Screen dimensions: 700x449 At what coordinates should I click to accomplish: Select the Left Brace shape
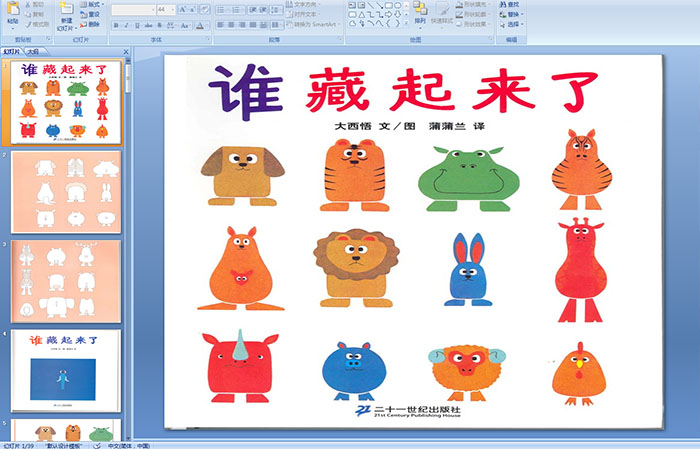[388, 23]
